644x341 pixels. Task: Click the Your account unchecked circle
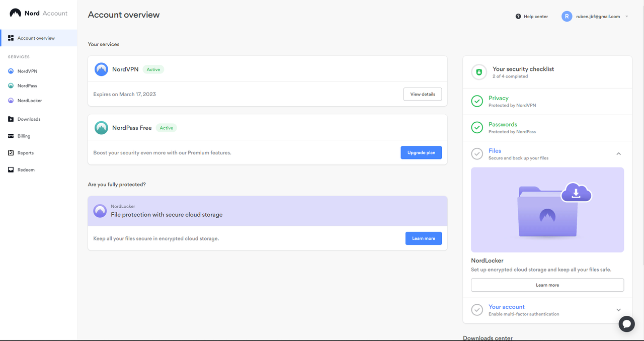click(477, 310)
